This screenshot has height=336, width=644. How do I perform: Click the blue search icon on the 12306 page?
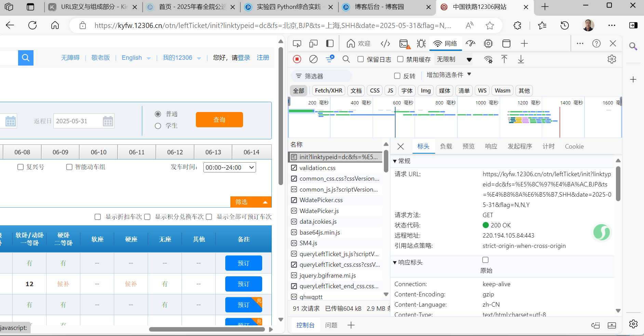[26, 58]
